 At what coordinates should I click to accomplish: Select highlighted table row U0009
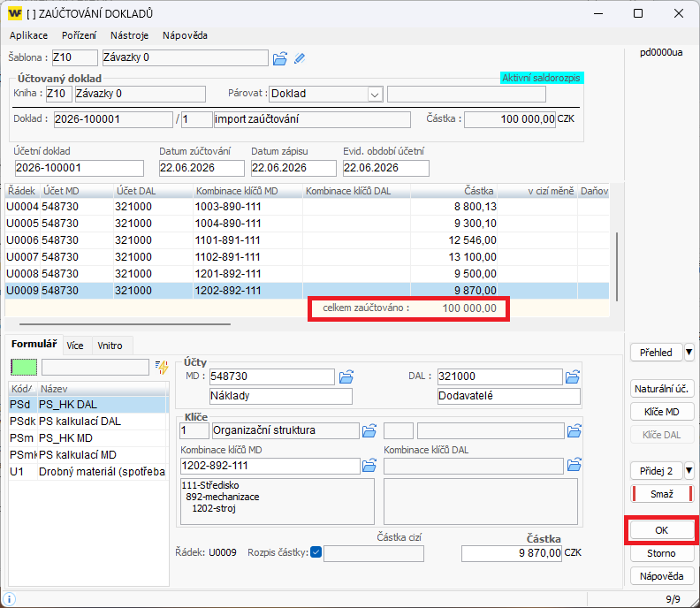[308, 291]
